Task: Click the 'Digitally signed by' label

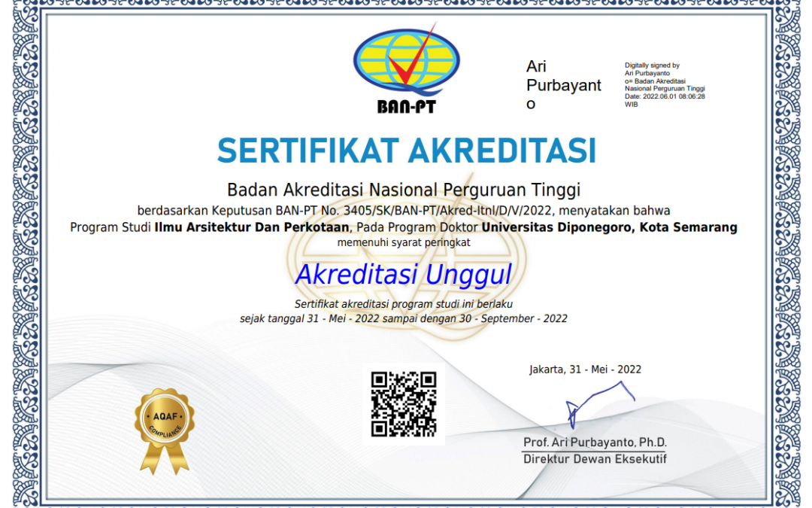Action: [x=652, y=65]
